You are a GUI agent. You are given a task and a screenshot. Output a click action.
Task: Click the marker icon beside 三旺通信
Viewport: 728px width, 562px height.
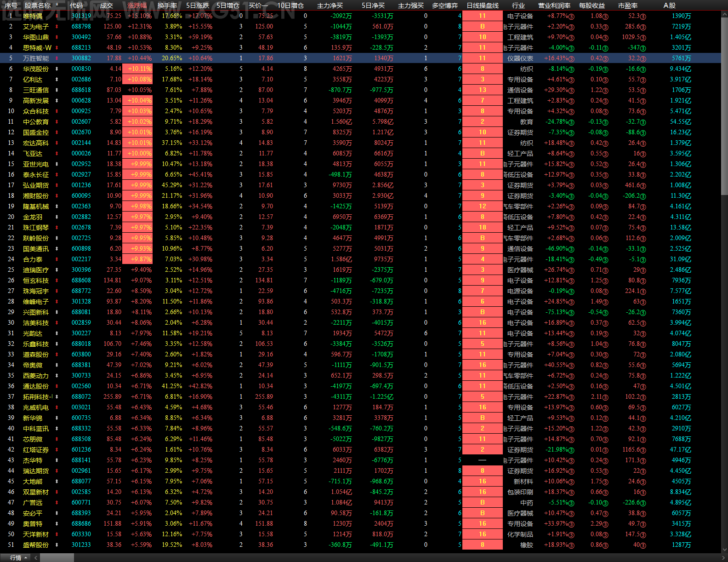[57, 90]
